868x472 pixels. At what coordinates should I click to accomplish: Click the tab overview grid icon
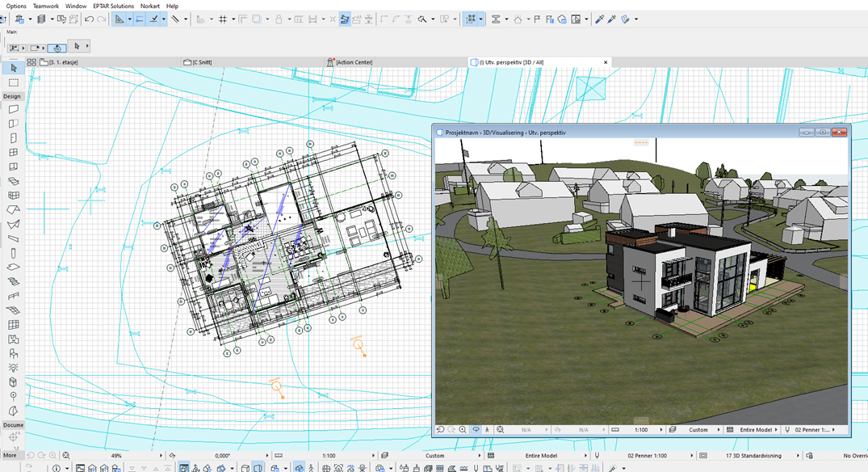point(31,62)
